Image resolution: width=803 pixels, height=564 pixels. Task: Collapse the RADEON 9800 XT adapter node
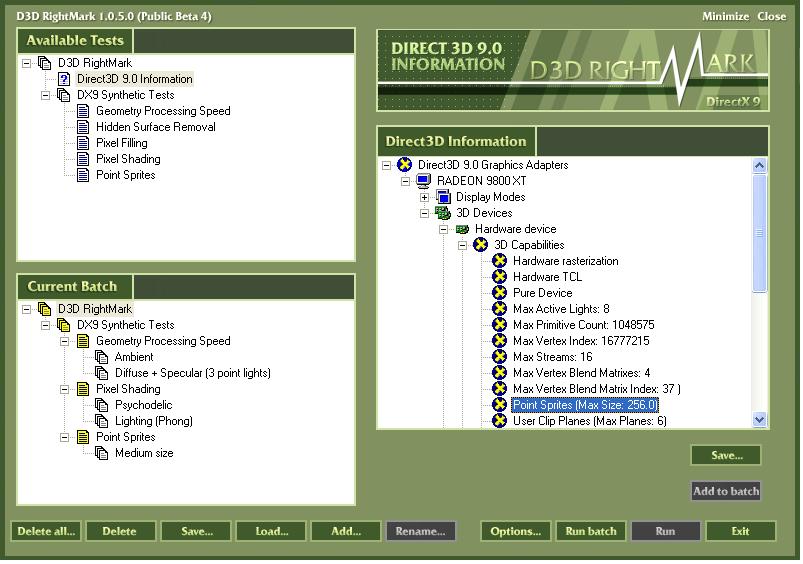coord(406,181)
